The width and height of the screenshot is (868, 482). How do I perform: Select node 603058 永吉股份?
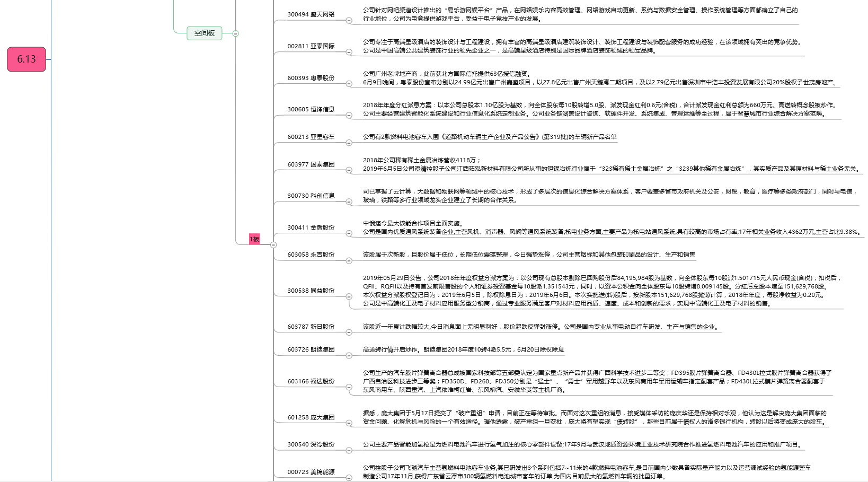(x=311, y=255)
